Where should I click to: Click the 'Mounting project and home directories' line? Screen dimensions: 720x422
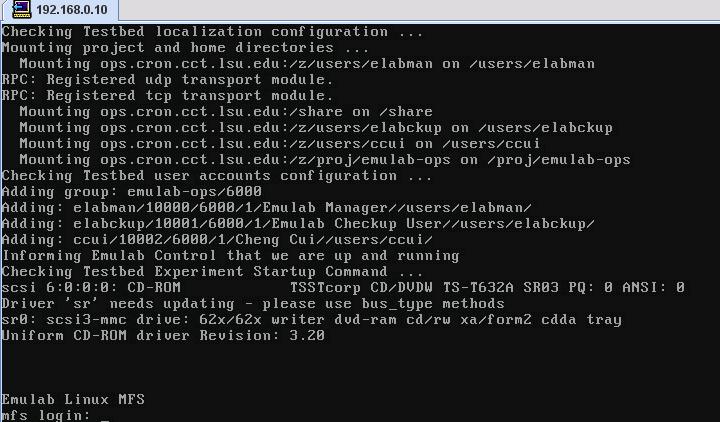(x=186, y=48)
